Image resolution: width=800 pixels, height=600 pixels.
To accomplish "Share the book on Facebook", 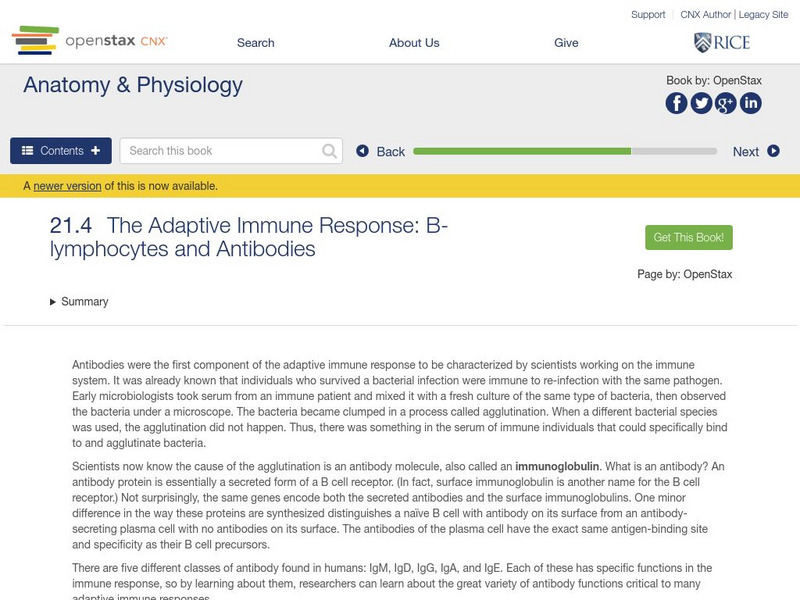I will click(x=677, y=103).
